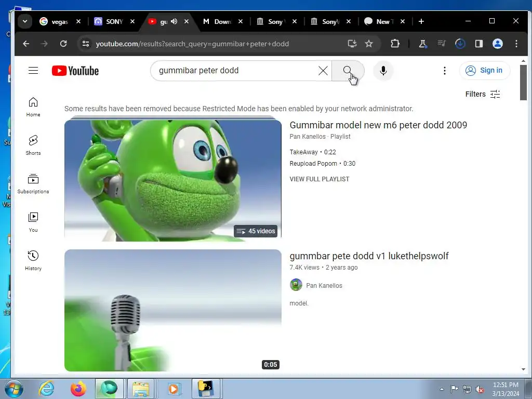Screen dimensions: 532x399
Task: Open History in the YouTube sidebar
Action: (33, 261)
